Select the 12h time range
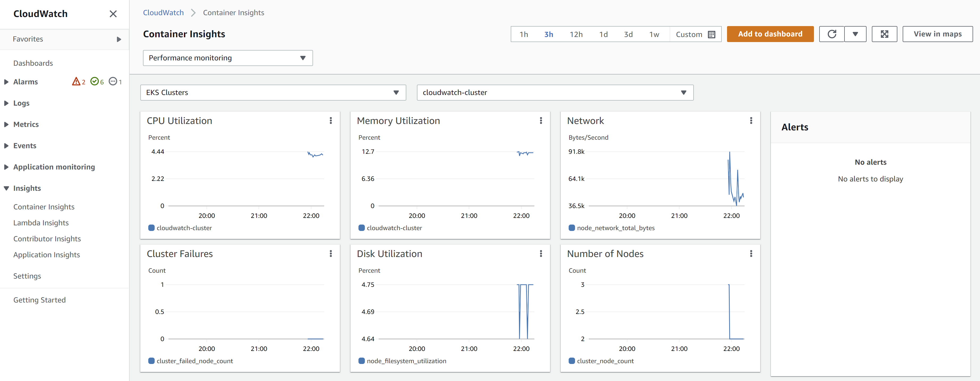 [576, 34]
